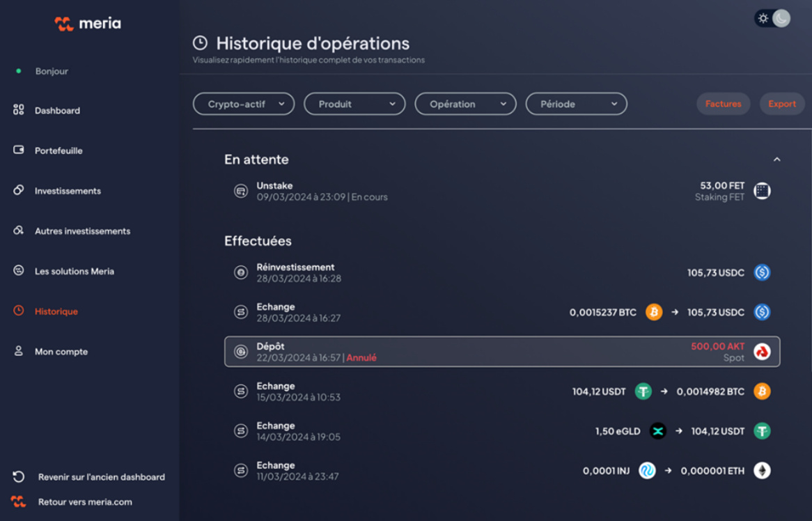Click the Dépôt operation type icon
The width and height of the screenshot is (812, 521).
tap(241, 352)
